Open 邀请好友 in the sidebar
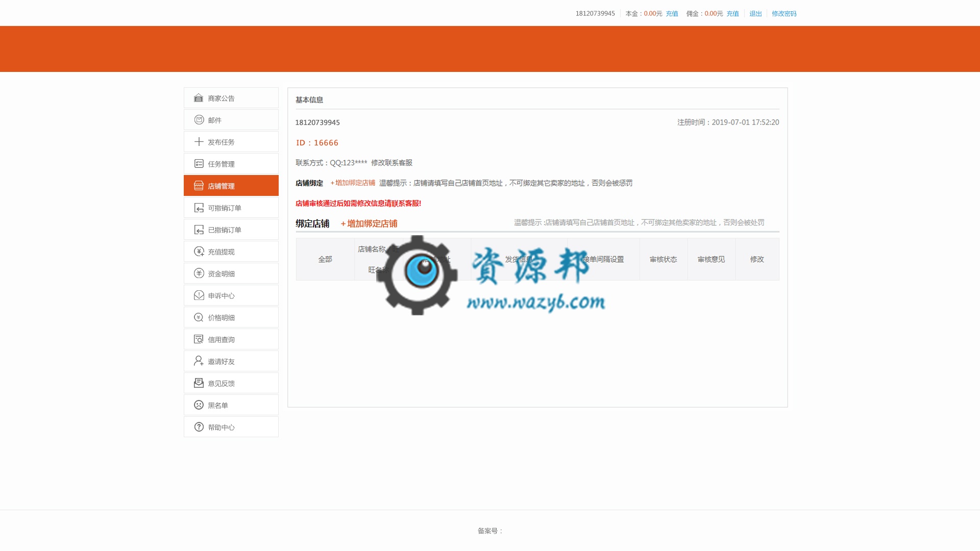 [x=231, y=361]
